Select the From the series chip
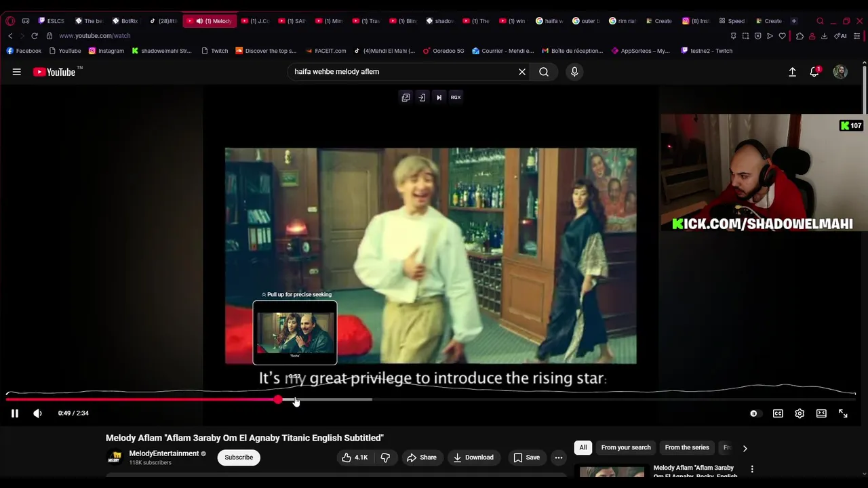This screenshot has width=868, height=488. [687, 448]
